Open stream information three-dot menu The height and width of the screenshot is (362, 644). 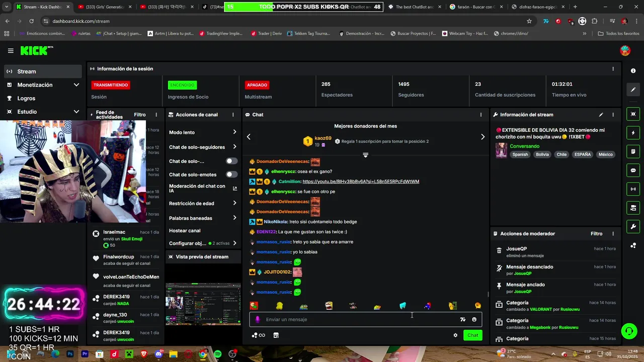(x=613, y=115)
